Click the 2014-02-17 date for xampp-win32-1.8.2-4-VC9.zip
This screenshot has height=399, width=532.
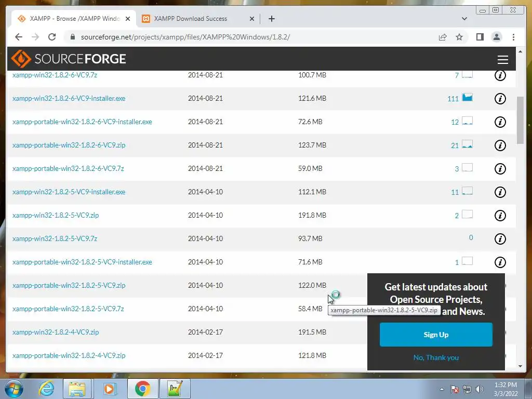[205, 332]
